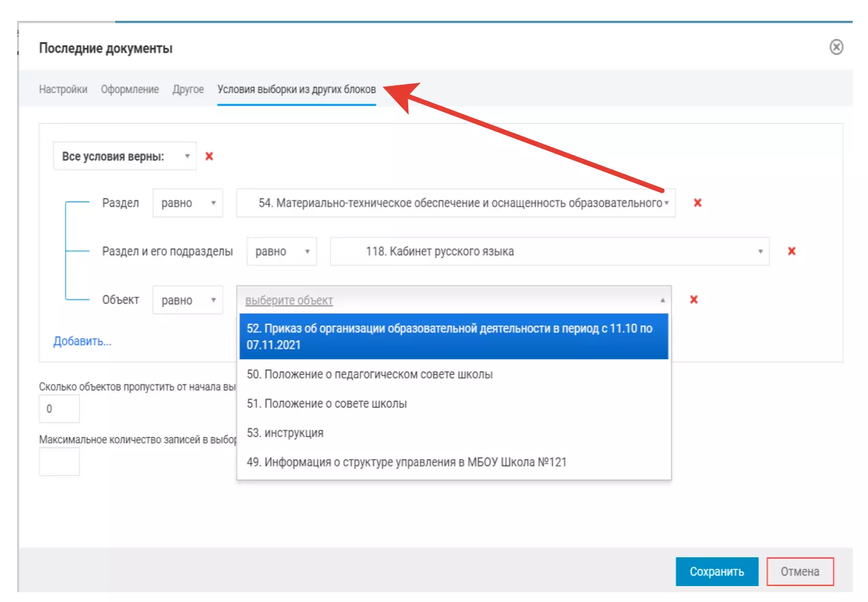Collapse the Выберите объект dropdown
Image resolution: width=868 pixels, height=602 pixels.
(x=454, y=300)
